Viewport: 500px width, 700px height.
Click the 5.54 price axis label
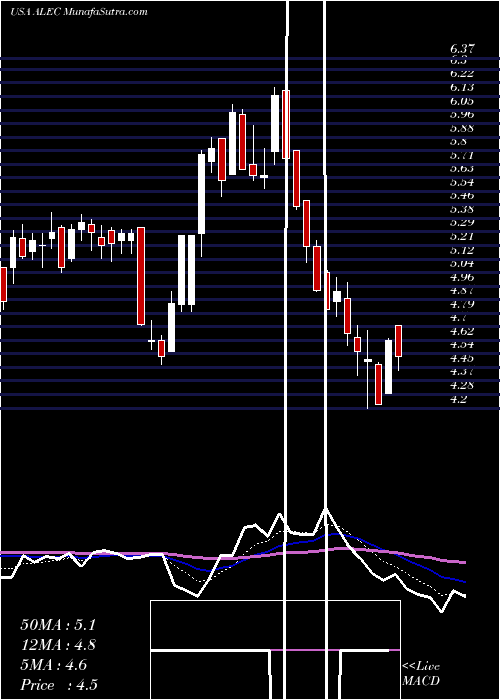(x=462, y=182)
